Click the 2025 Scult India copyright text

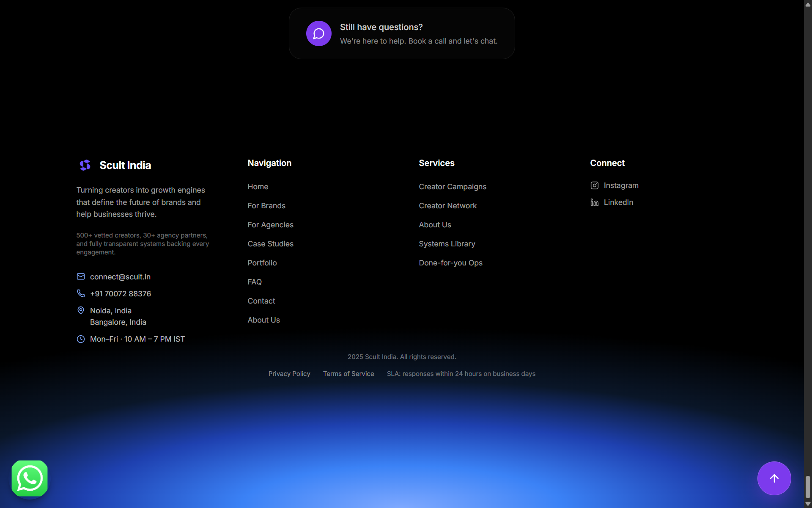(x=402, y=357)
